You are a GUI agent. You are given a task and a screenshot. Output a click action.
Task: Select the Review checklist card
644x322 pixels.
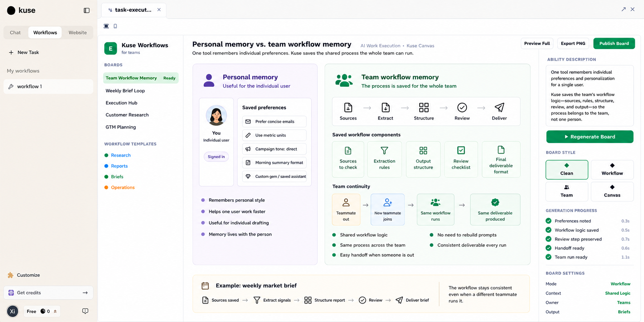[461, 159]
